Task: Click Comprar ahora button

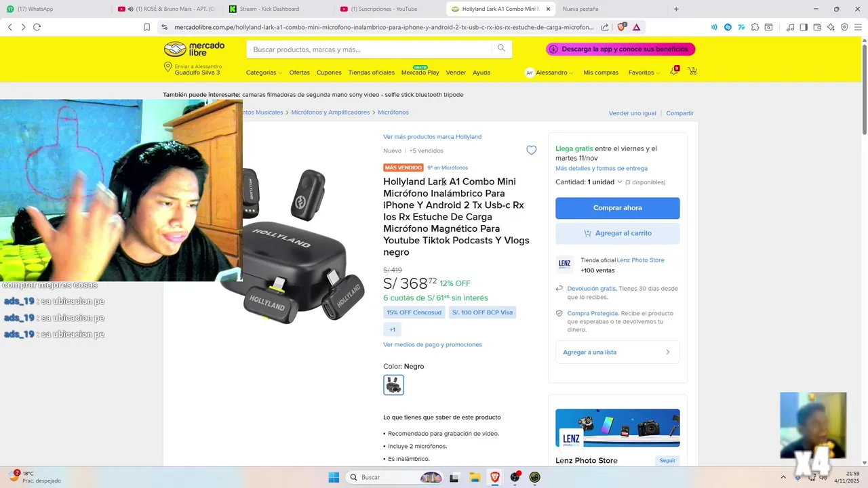Action: point(617,208)
